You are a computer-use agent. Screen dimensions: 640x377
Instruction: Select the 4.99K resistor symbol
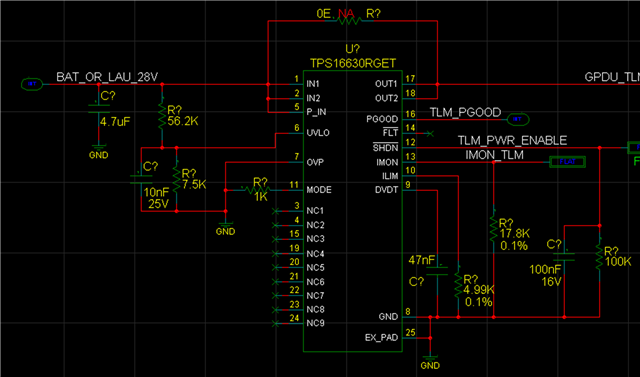coord(458,286)
